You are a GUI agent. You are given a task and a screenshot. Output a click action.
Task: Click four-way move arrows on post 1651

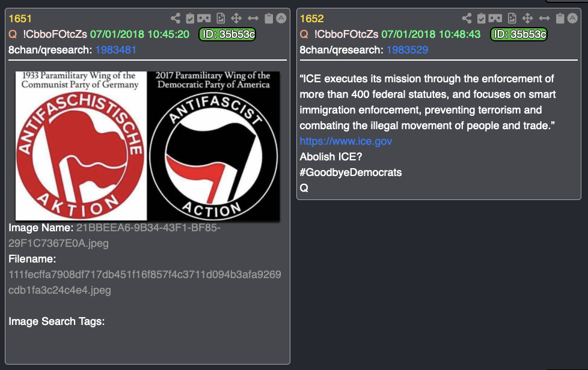tap(236, 19)
